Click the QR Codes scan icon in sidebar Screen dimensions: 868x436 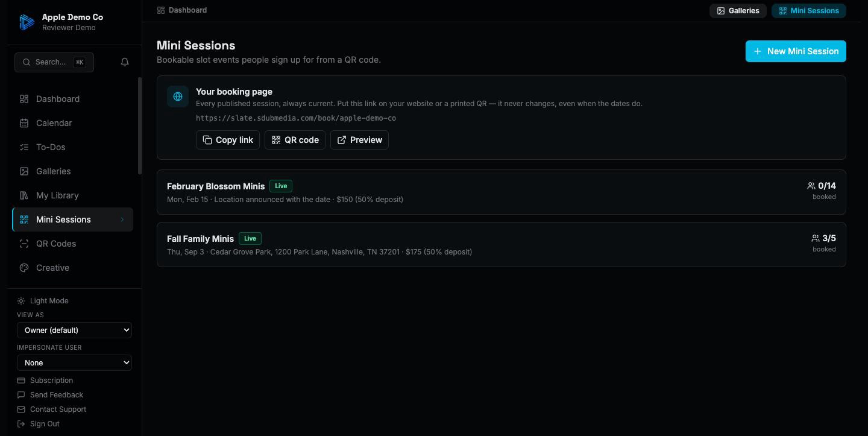(x=24, y=244)
